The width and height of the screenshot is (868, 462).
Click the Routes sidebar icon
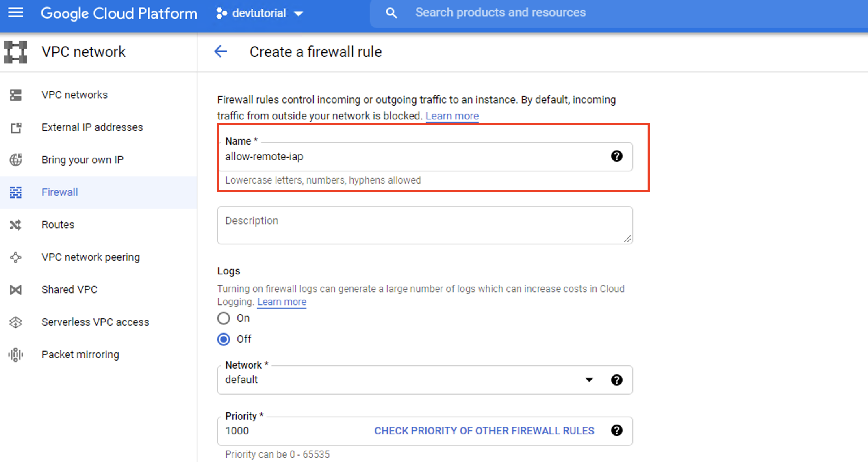tap(15, 224)
